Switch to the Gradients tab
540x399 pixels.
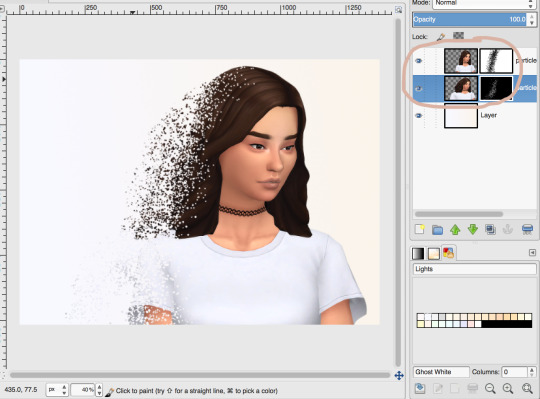tap(418, 254)
